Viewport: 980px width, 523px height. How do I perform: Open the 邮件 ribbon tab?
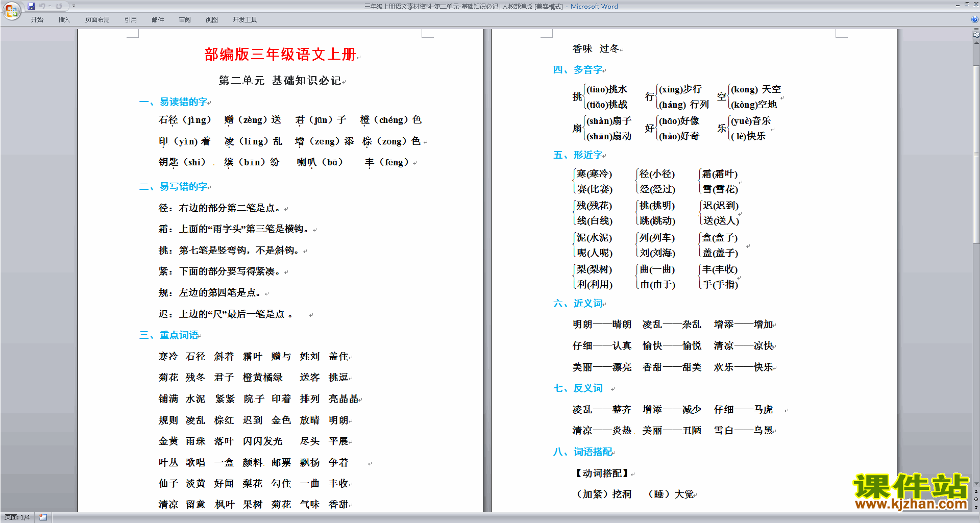[x=158, y=20]
